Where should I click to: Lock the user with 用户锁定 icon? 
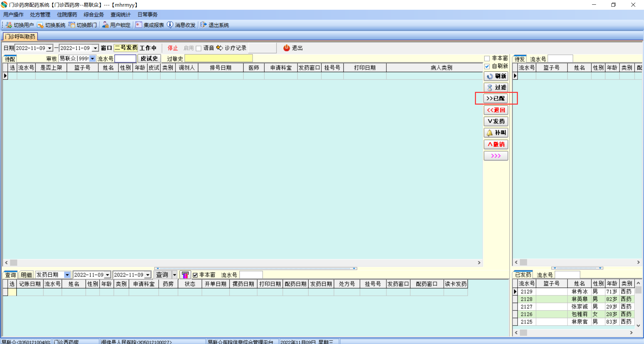(x=105, y=25)
